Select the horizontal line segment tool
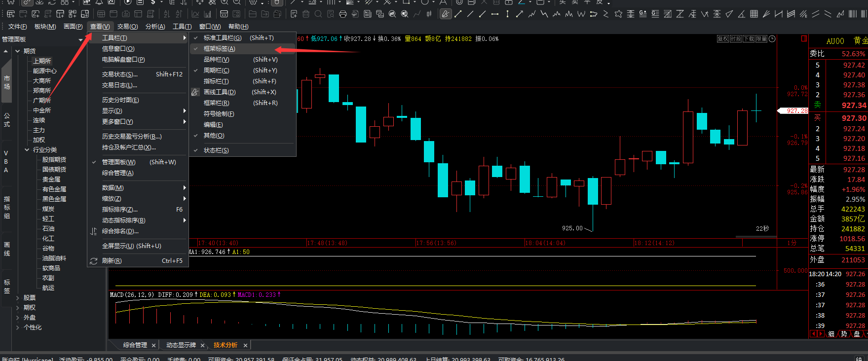 pyautogui.click(x=495, y=14)
